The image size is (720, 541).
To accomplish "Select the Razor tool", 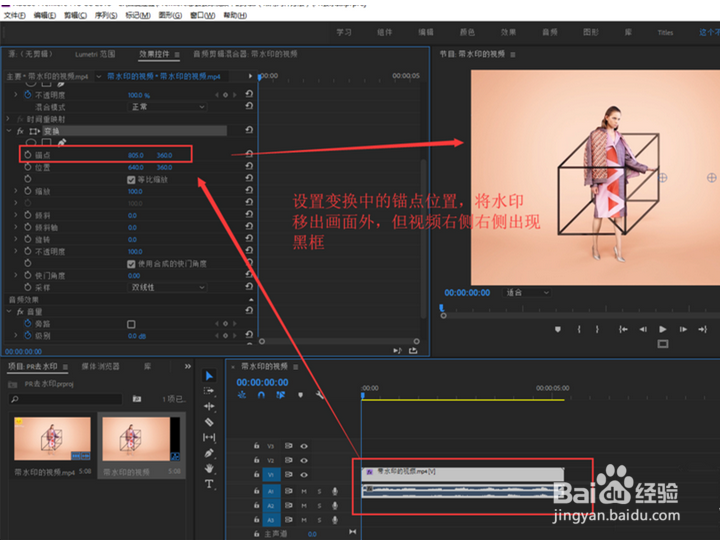I will [x=209, y=422].
